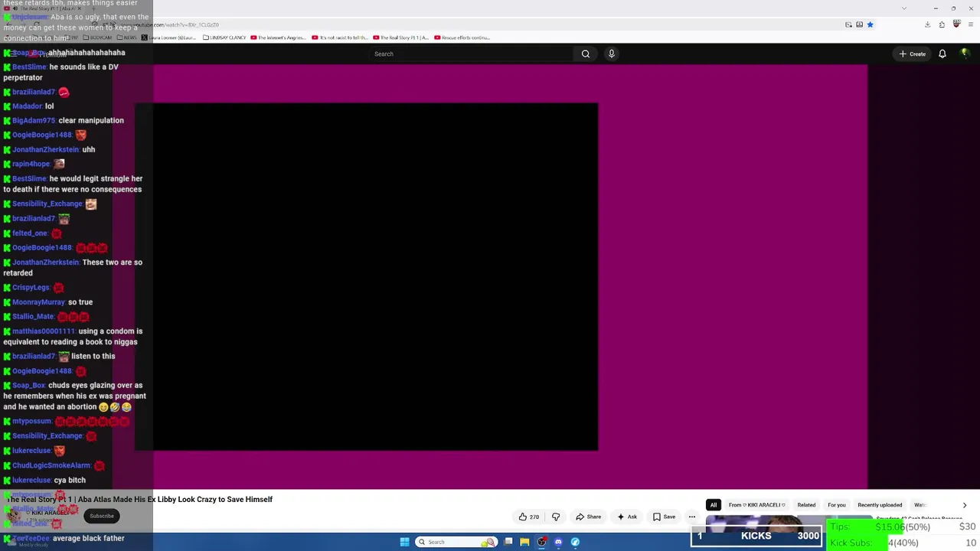Click chat username Madador
The width and height of the screenshot is (980, 551).
coord(28,106)
